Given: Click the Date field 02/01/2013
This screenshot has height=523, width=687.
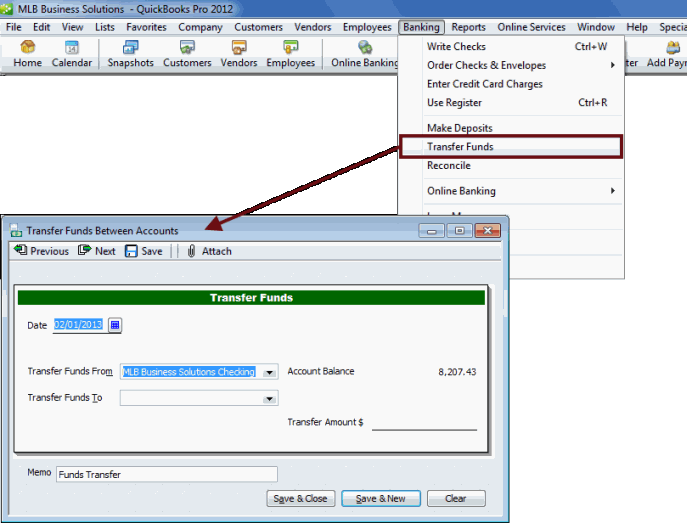Looking at the screenshot, I should coord(78,325).
